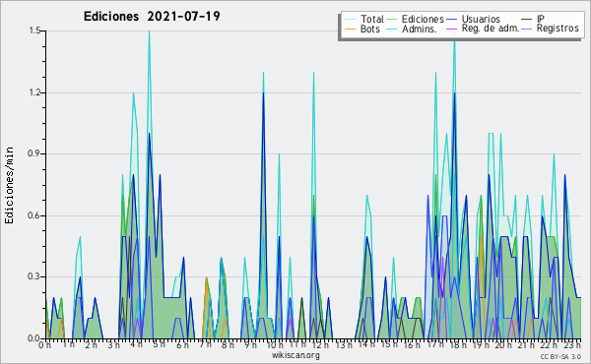Click the y-axis label 'Ediciones/min'
The width and height of the screenshot is (591, 364).
9,185
